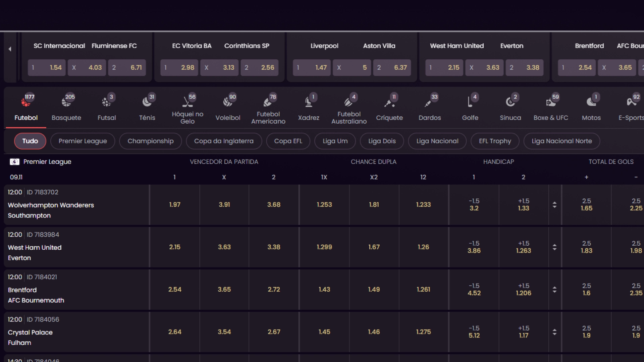Screen dimensions: 644x362
Task: Pick West Ham win 2.15 in table
Action: 175,247
